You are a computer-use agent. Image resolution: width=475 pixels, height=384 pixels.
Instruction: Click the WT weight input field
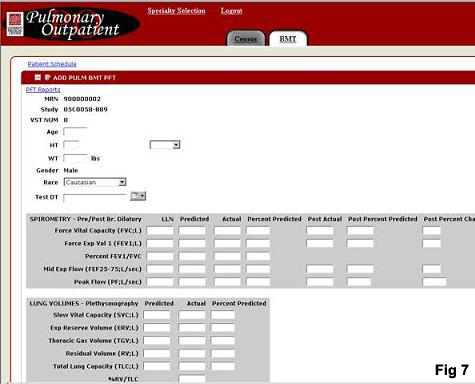[76, 158]
